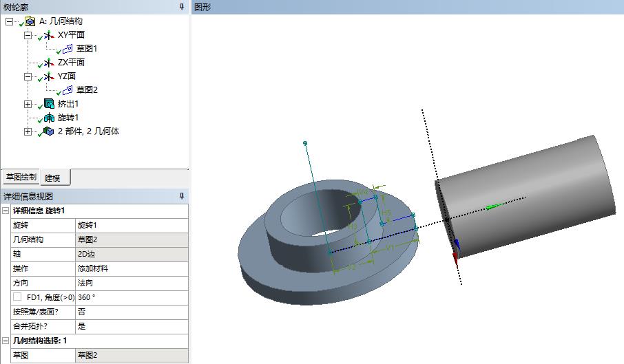The height and width of the screenshot is (364, 624).
Task: Collapse the 几何结构选择 section
Action: pos(6,341)
